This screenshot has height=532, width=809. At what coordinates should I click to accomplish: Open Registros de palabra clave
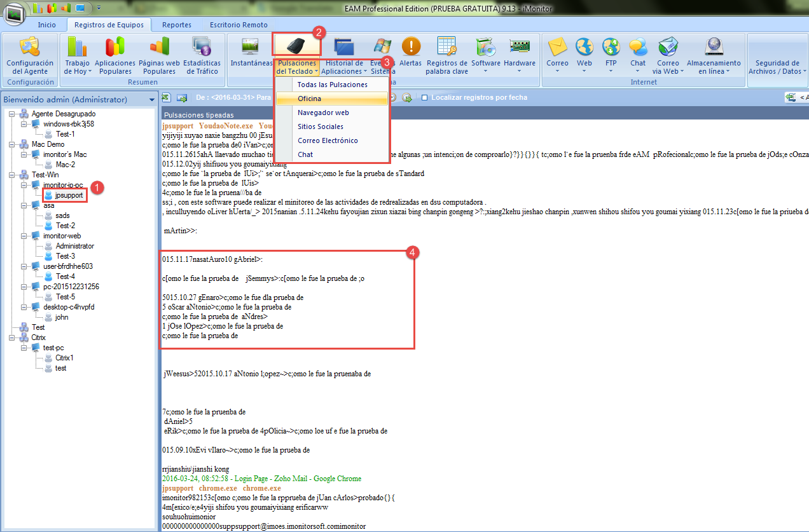coord(446,48)
